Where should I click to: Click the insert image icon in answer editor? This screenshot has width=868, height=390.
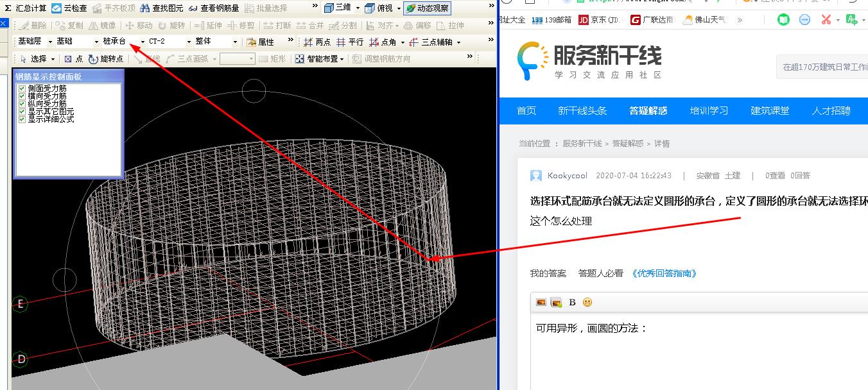click(541, 302)
